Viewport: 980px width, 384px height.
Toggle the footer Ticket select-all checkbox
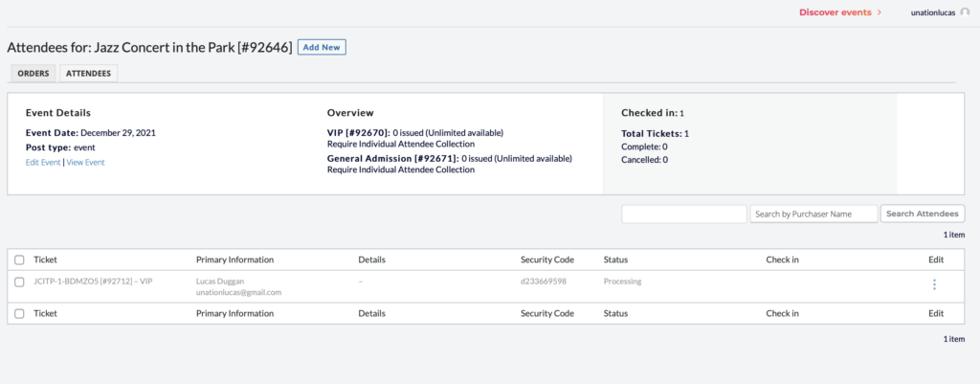coord(19,313)
